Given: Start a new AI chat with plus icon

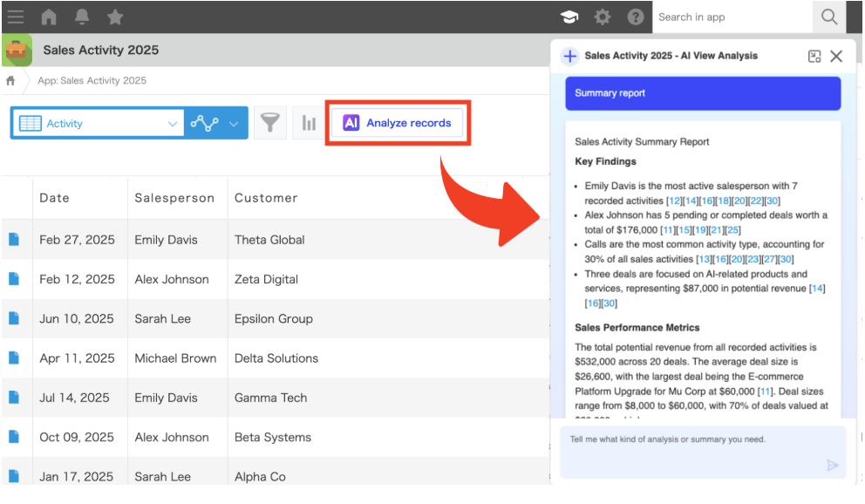Looking at the screenshot, I should [x=570, y=56].
